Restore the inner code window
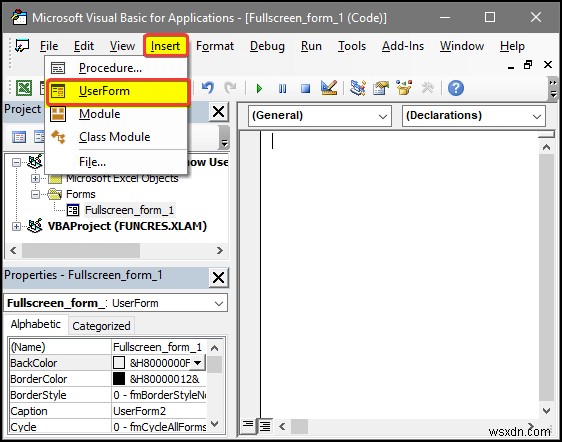This screenshot has height=442, width=562. tap(528, 65)
